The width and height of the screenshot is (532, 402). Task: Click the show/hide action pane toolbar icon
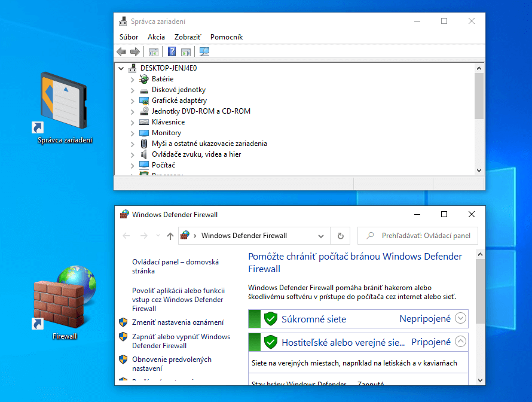tap(186, 51)
